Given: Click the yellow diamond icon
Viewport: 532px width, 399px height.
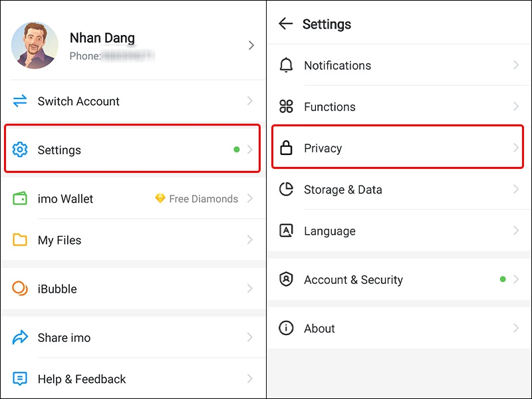Looking at the screenshot, I should click(160, 198).
